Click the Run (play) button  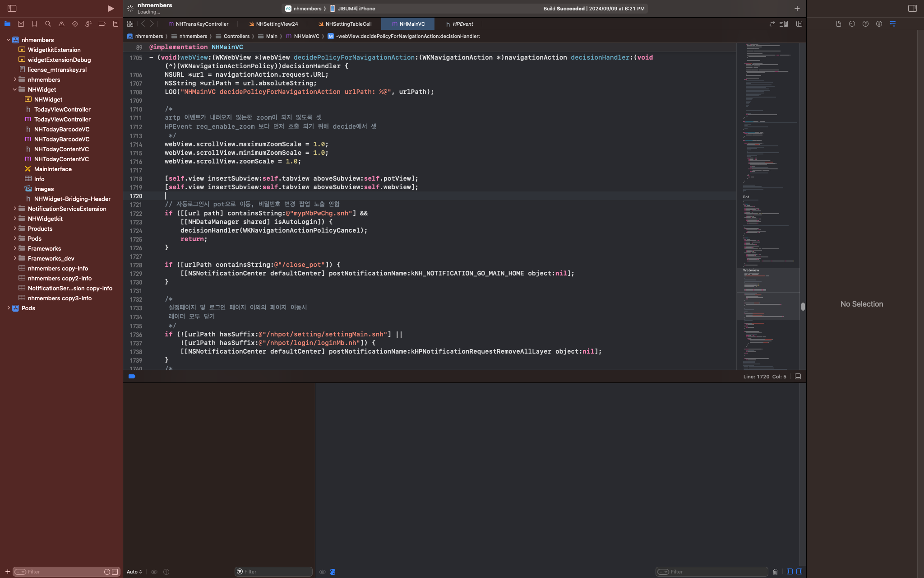pyautogui.click(x=111, y=9)
